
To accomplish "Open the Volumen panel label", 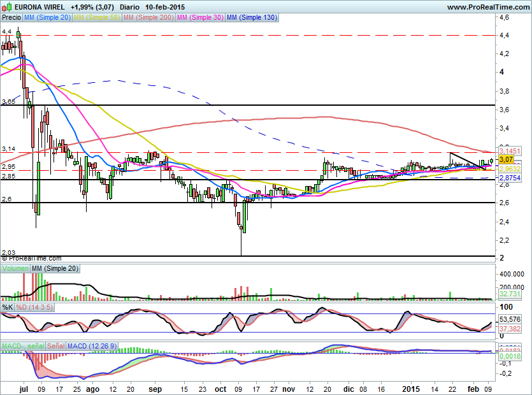I will [x=15, y=269].
